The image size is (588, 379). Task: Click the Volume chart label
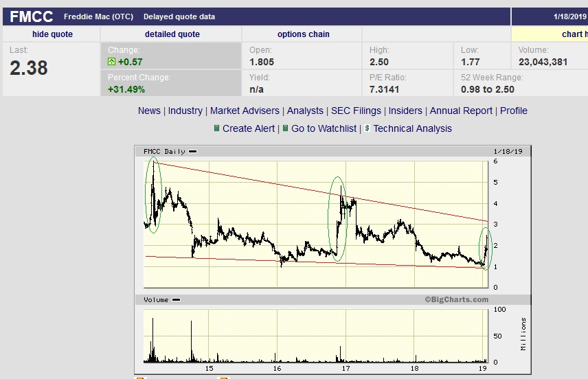[x=156, y=300]
